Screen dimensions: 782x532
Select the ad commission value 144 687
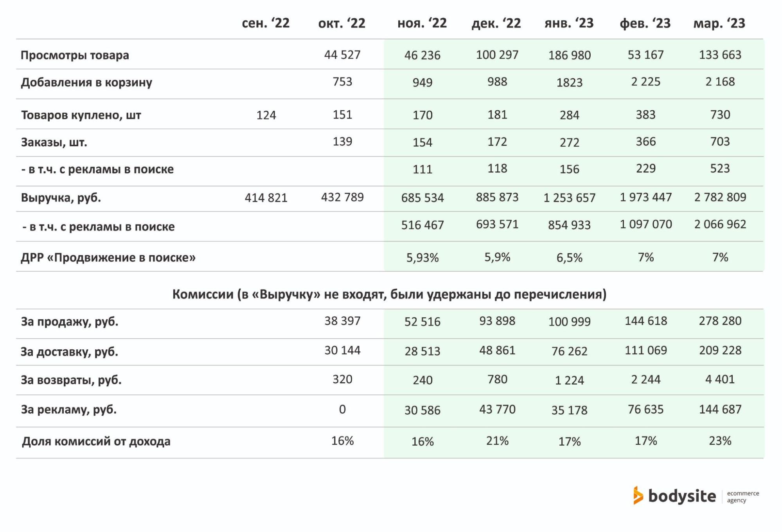click(x=720, y=410)
